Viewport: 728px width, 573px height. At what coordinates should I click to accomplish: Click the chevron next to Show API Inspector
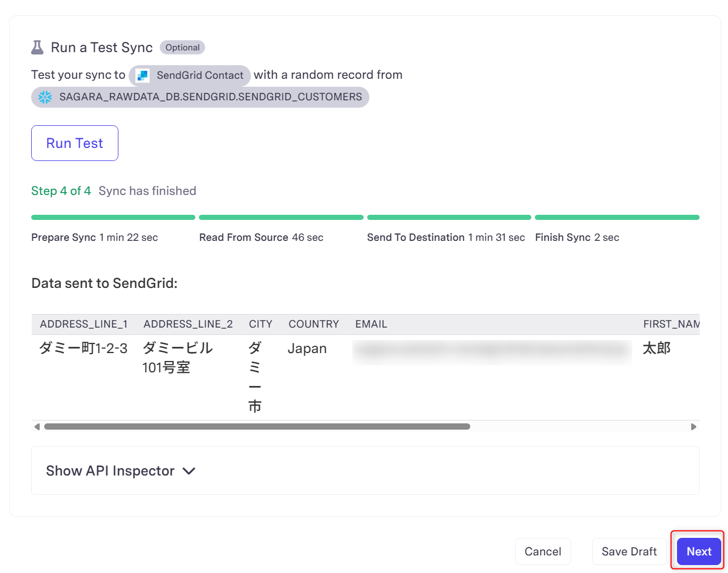point(189,471)
